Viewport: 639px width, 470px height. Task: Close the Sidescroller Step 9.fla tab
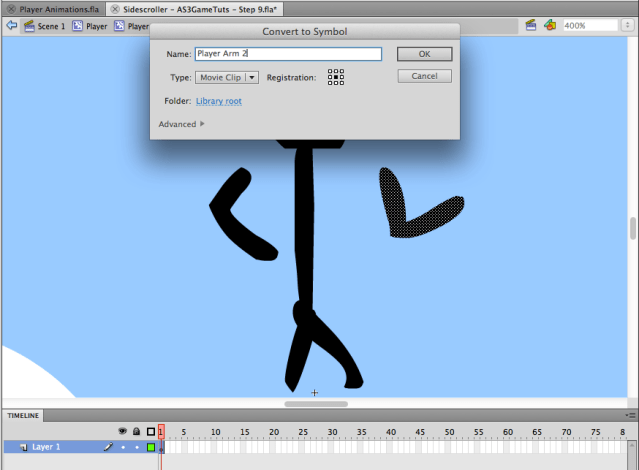tap(115, 9)
